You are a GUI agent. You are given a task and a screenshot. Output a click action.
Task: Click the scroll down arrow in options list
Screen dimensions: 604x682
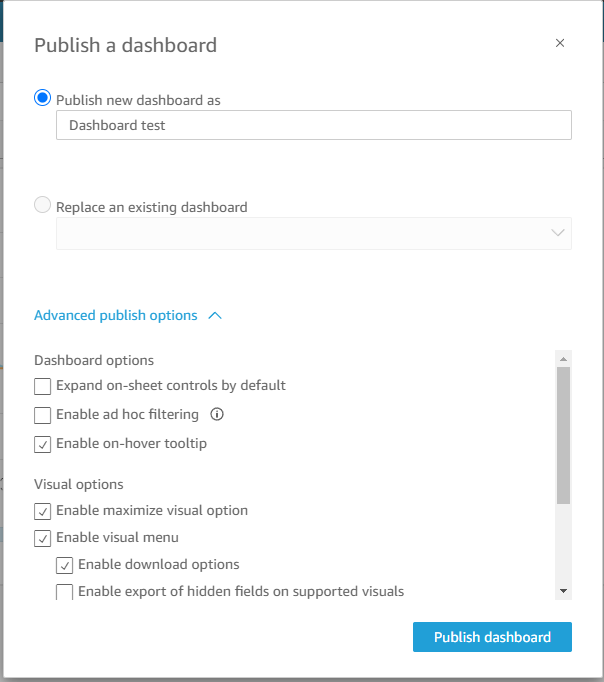(563, 591)
